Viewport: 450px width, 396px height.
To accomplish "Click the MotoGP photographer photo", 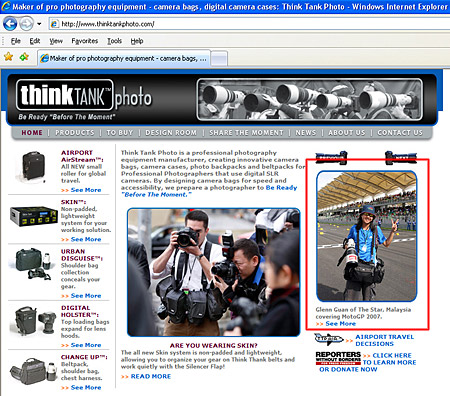I will pyautogui.click(x=367, y=236).
